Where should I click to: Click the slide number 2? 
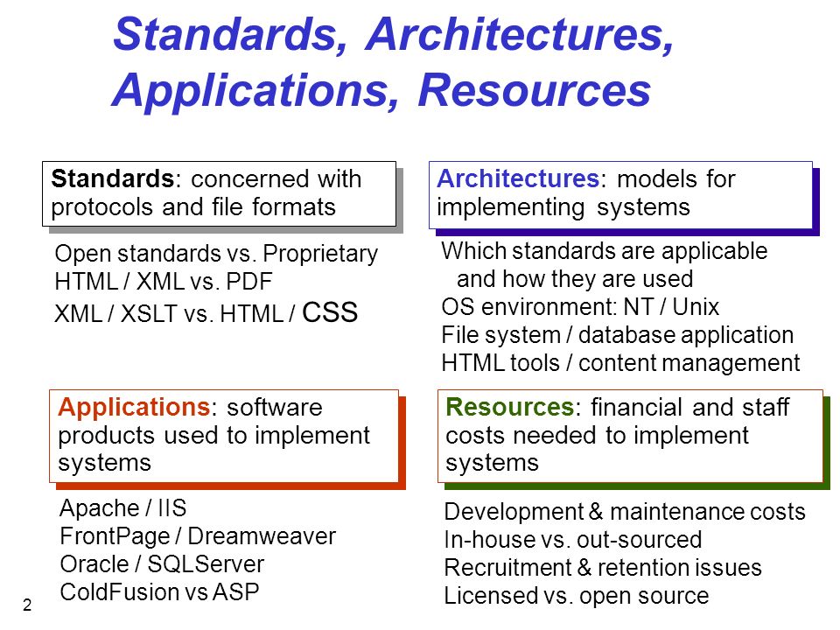(x=27, y=605)
